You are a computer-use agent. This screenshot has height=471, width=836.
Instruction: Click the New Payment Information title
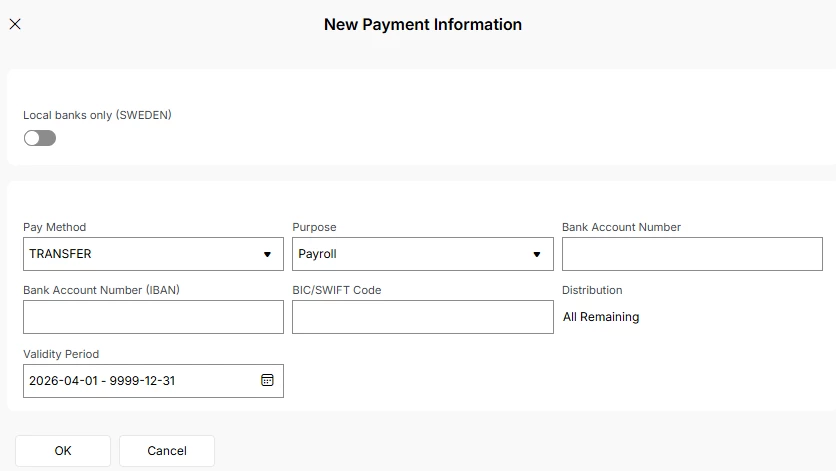[x=423, y=24]
